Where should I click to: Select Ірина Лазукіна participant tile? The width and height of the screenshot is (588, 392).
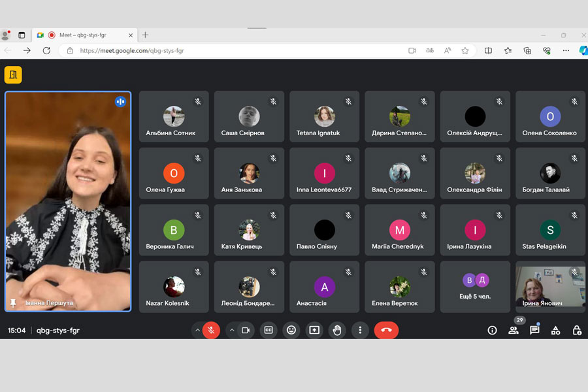coord(475,230)
